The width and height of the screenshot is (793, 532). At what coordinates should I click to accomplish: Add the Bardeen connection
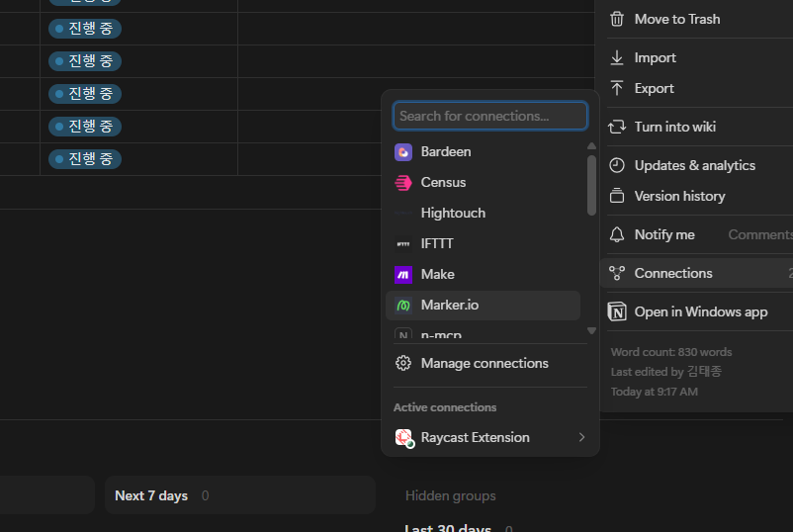tap(483, 151)
